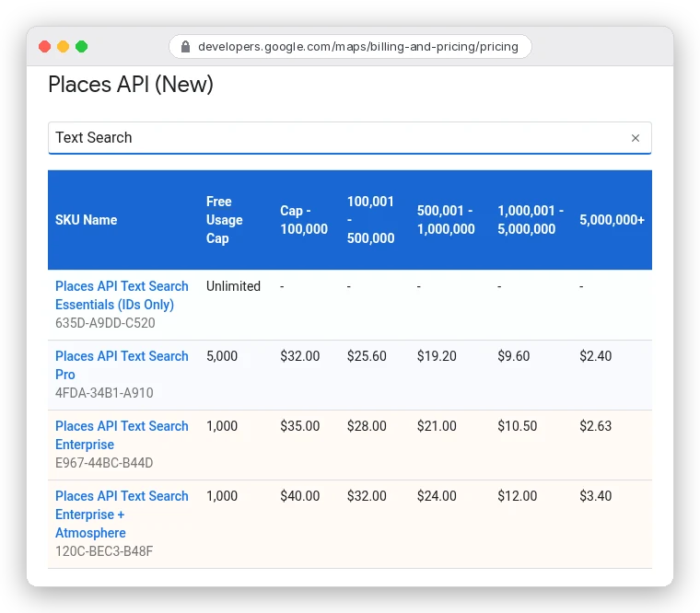Click the $3.40 price cell

click(596, 496)
